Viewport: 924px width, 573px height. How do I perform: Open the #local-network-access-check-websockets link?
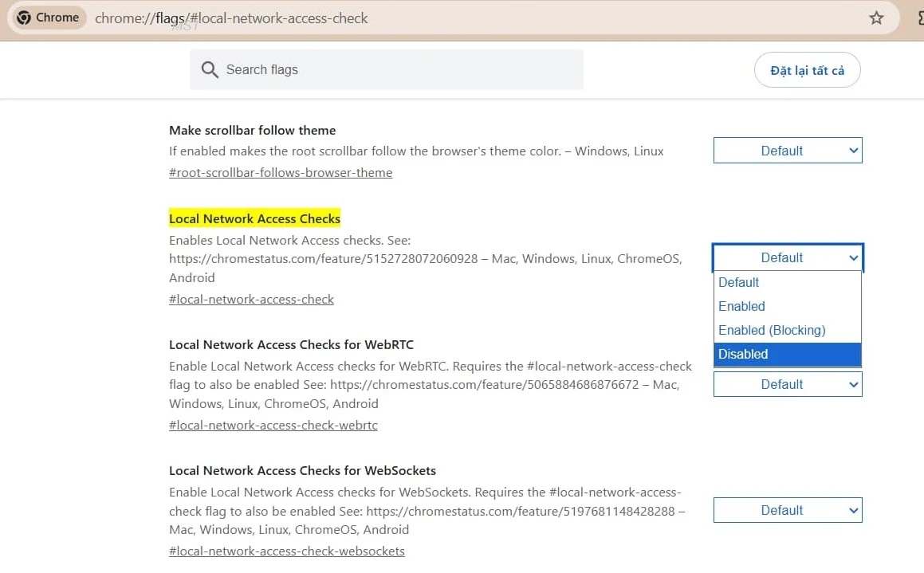[x=287, y=551]
